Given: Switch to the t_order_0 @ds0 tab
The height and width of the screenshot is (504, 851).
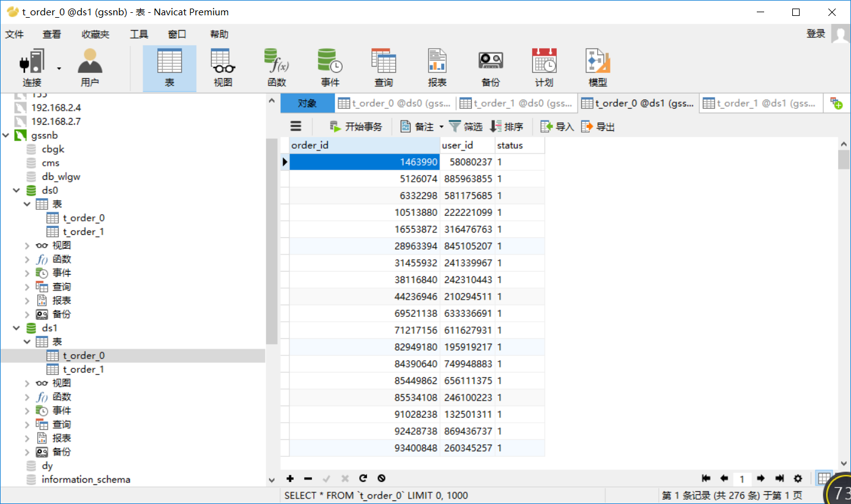Looking at the screenshot, I should (395, 103).
